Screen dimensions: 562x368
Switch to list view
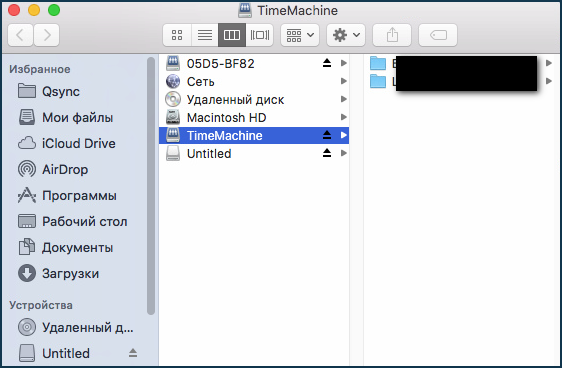205,35
